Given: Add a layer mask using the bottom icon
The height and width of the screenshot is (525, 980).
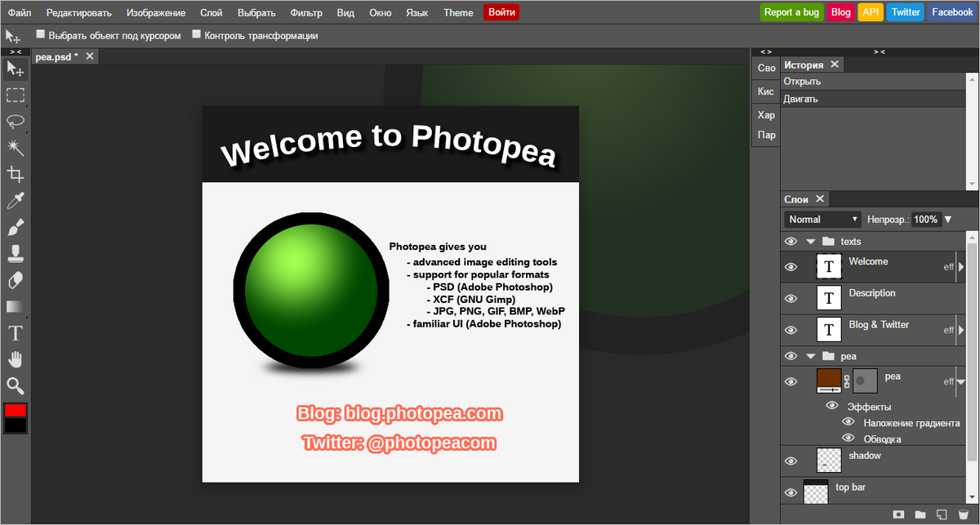Looking at the screenshot, I should click(899, 514).
